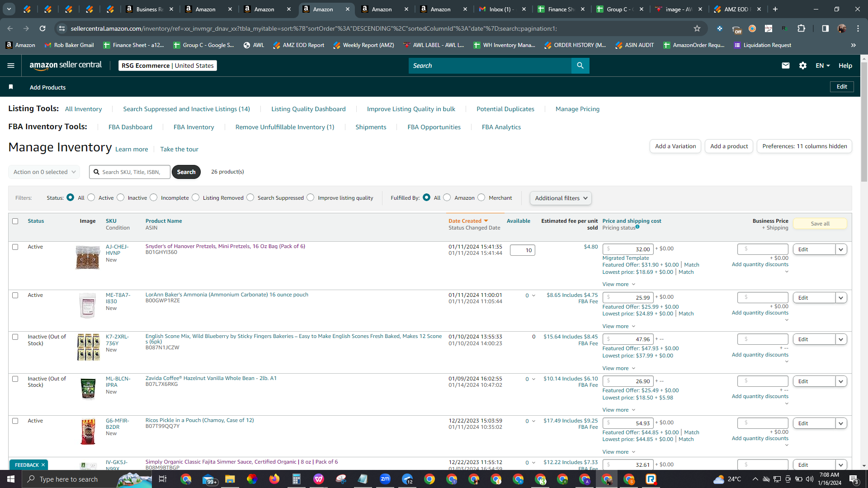The width and height of the screenshot is (868, 488).
Task: Expand View more for Ricos Pickle pricing
Action: [x=619, y=452]
